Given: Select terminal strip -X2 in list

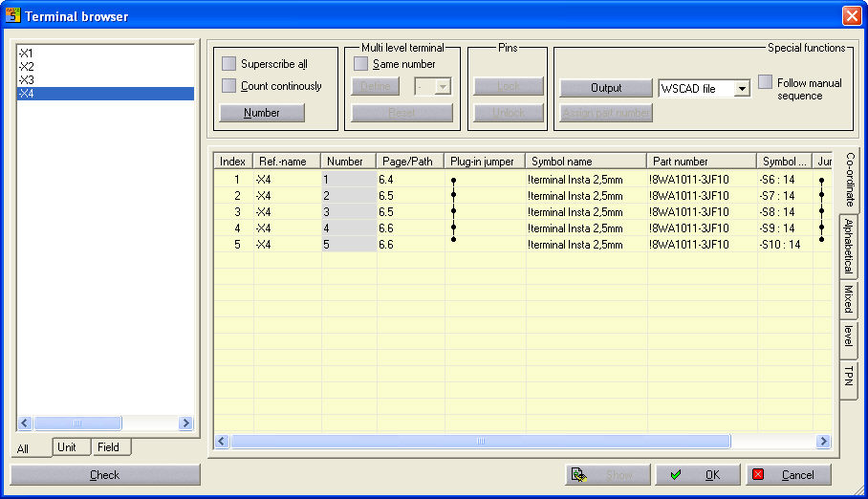Looking at the screenshot, I should click(x=105, y=67).
